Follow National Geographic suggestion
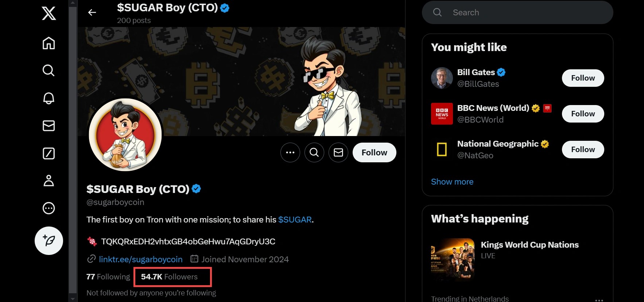 point(583,150)
